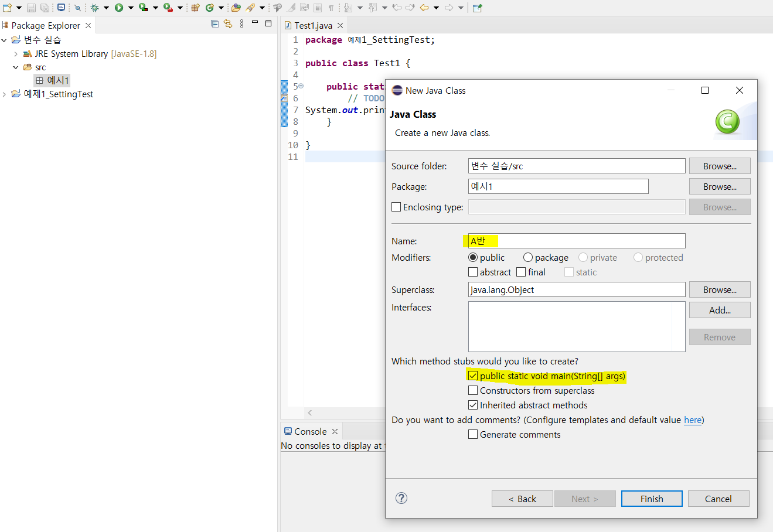Collapse All in Package Explorer
773x532 pixels.
[214, 24]
